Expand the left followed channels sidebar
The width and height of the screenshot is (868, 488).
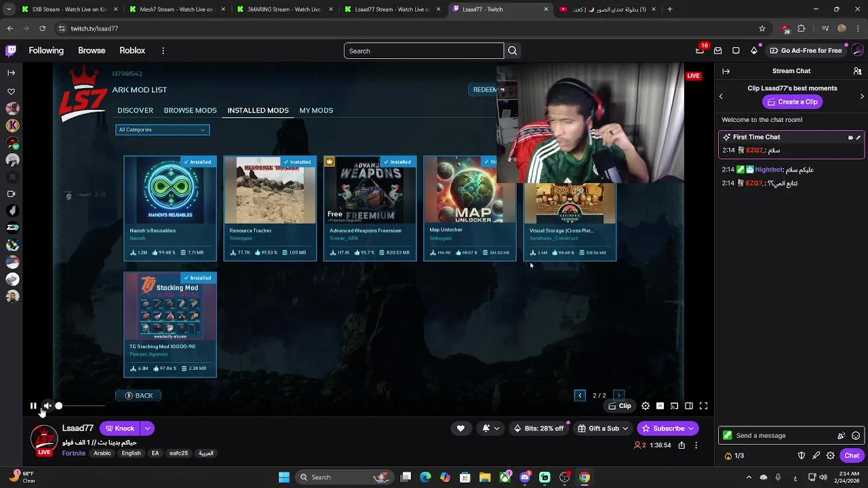(x=11, y=72)
